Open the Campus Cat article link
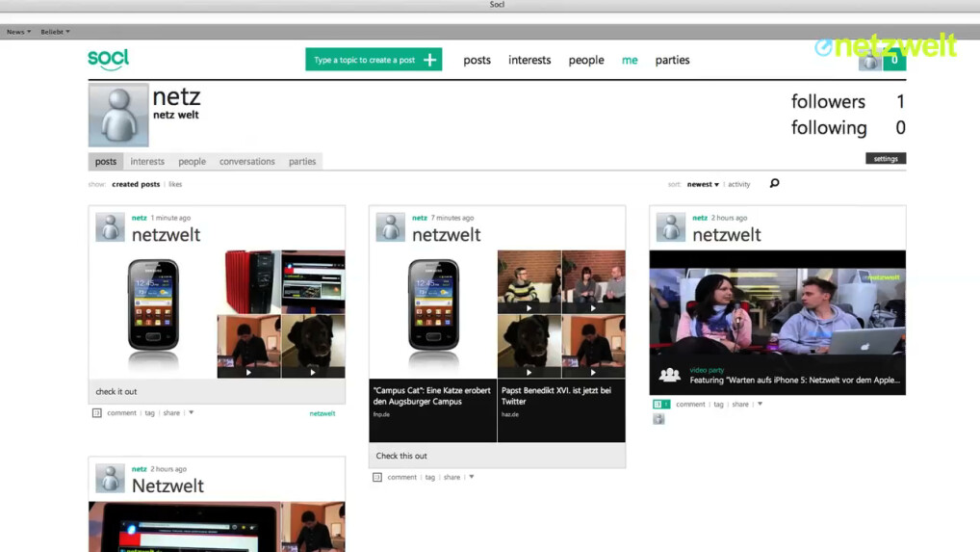 pos(432,396)
